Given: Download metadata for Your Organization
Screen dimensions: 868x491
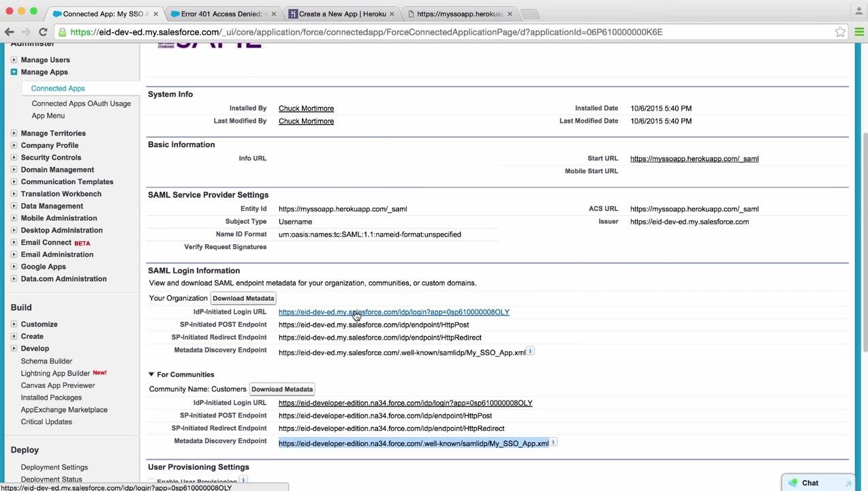Looking at the screenshot, I should click(243, 299).
